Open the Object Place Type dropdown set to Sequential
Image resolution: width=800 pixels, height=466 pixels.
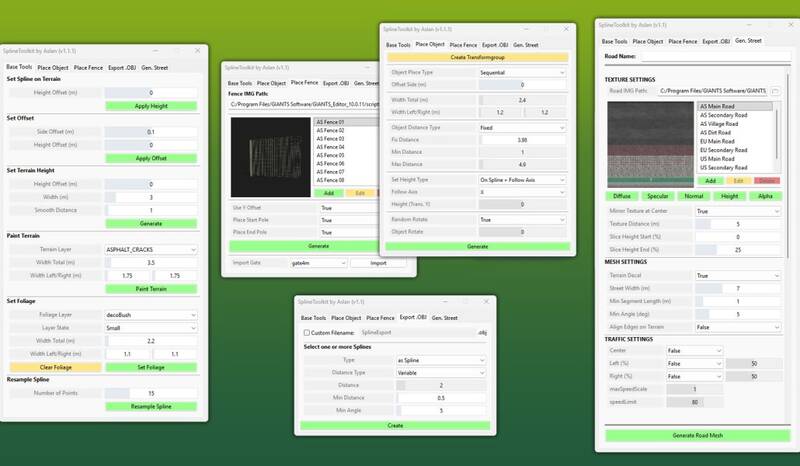pyautogui.click(x=520, y=72)
